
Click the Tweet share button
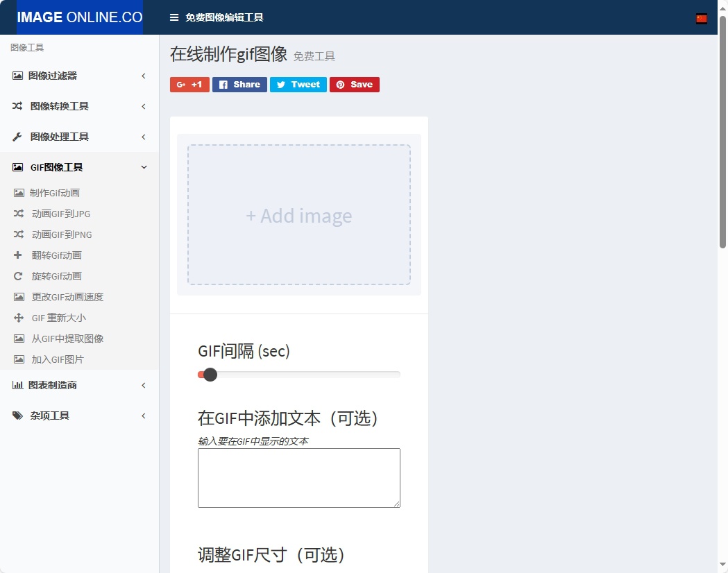(298, 84)
